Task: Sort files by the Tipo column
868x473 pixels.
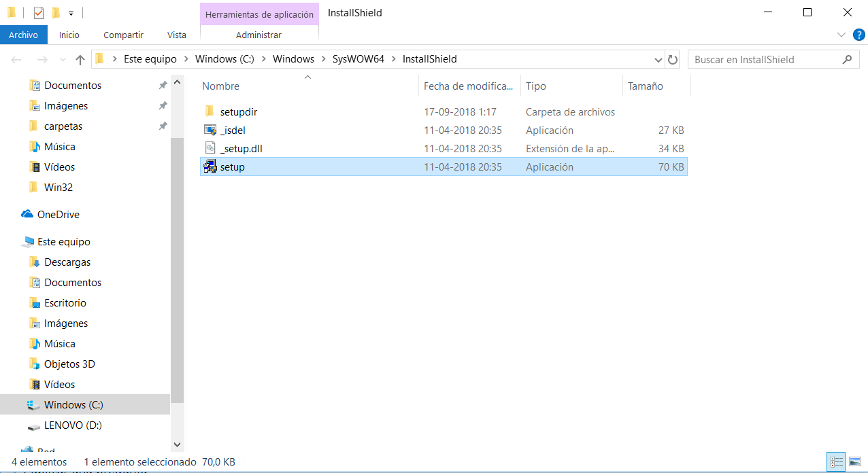Action: coord(571,86)
